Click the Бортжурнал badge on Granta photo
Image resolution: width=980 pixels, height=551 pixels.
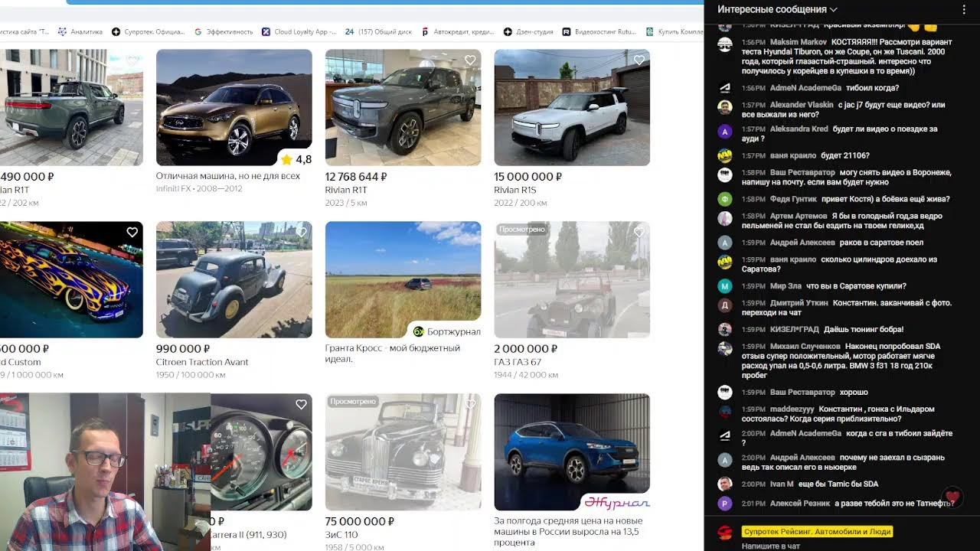point(446,331)
